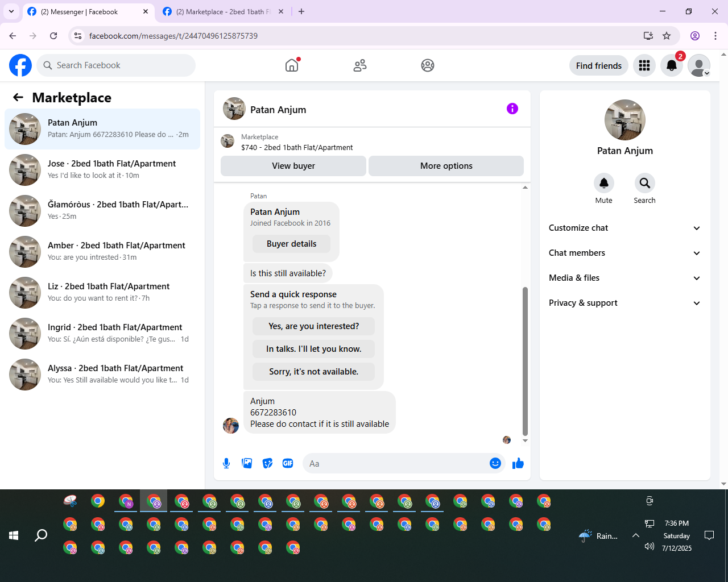Open Buyer details for Patan Anjum
728x582 pixels.
click(x=292, y=244)
